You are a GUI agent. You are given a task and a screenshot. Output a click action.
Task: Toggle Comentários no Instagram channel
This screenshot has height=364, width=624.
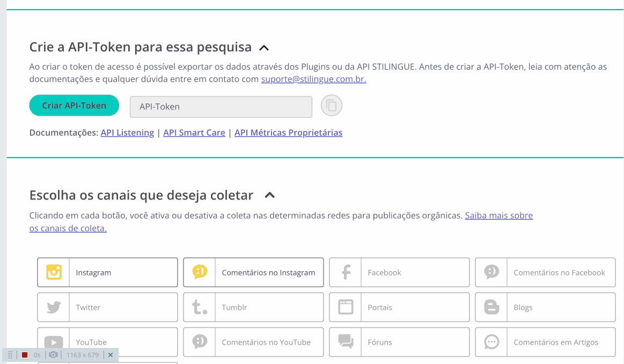(253, 272)
